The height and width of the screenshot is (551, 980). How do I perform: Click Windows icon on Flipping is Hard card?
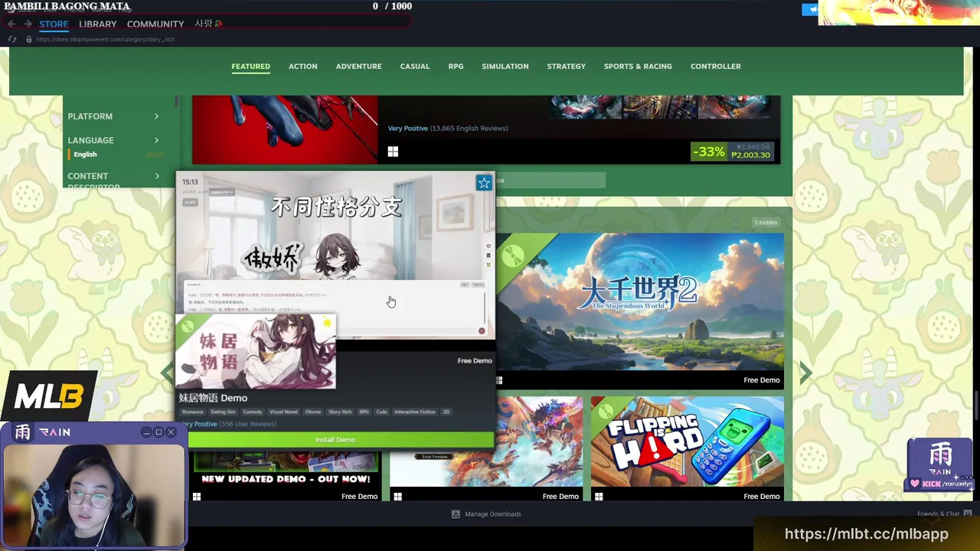(x=599, y=497)
